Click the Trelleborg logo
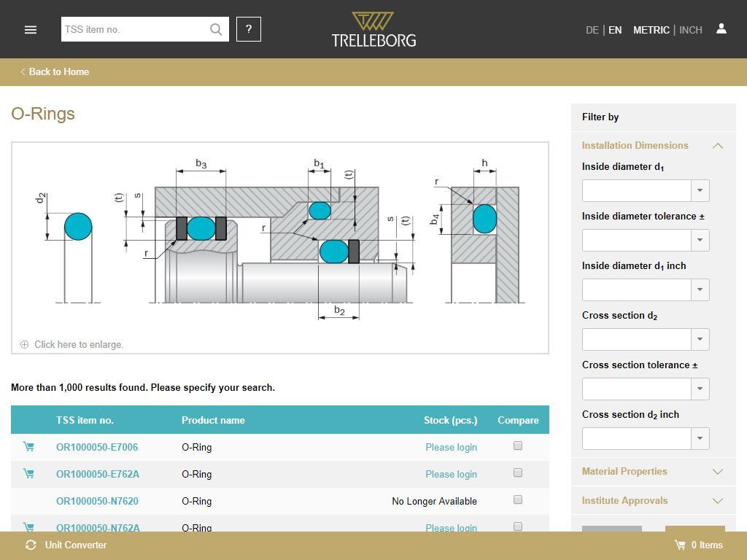 click(x=374, y=29)
